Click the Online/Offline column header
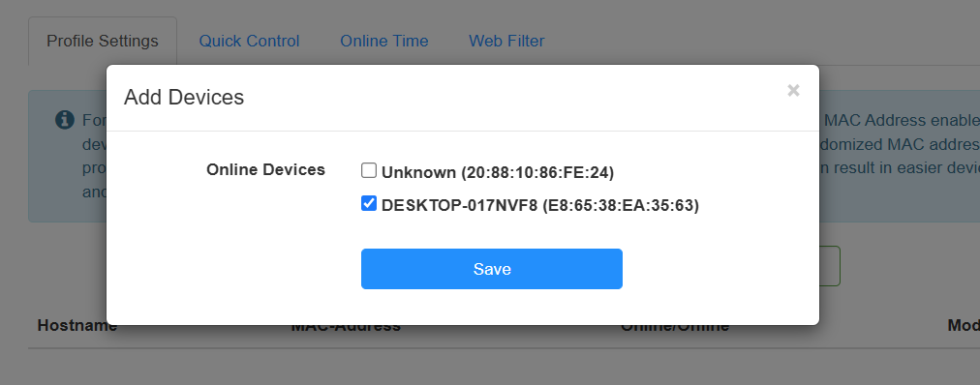 tap(674, 326)
